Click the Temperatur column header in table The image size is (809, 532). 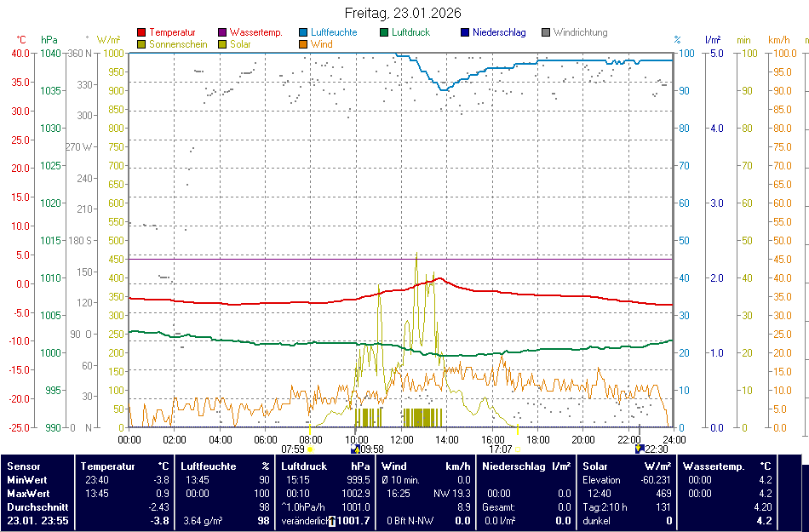tap(108, 466)
